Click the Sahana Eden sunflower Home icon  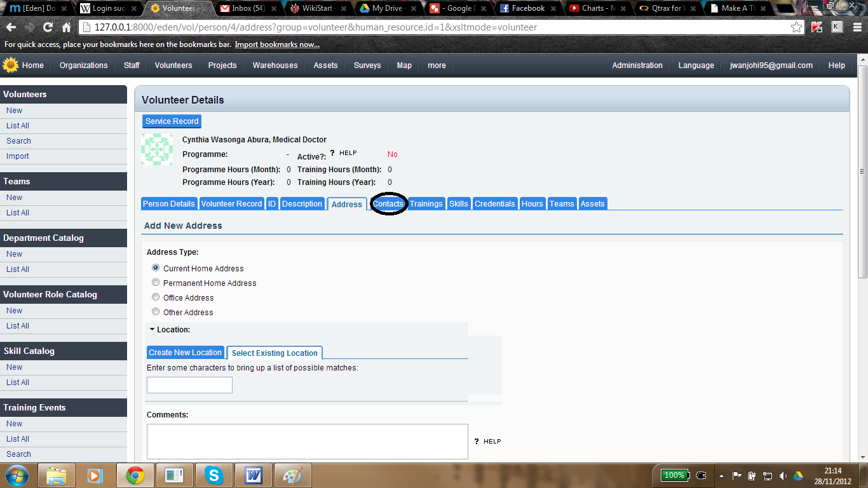(x=11, y=65)
